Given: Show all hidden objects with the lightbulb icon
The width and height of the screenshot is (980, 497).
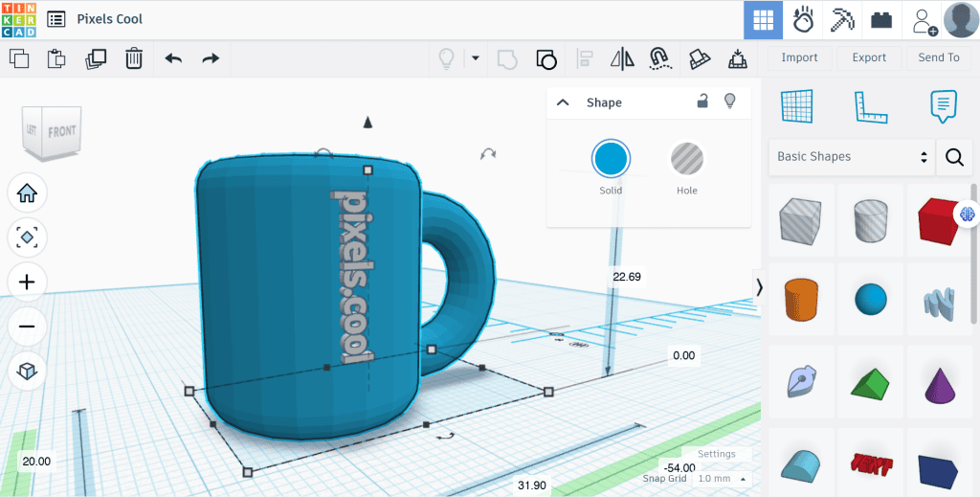Looking at the screenshot, I should click(x=446, y=58).
